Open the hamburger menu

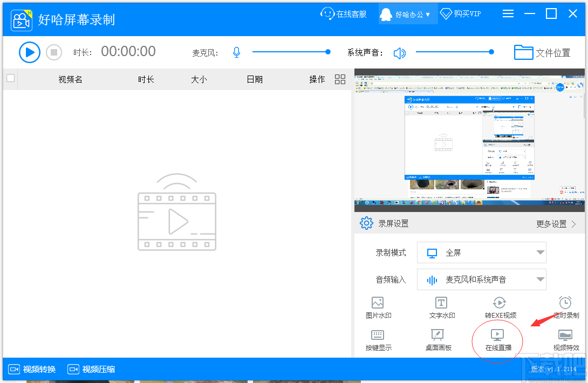(508, 13)
